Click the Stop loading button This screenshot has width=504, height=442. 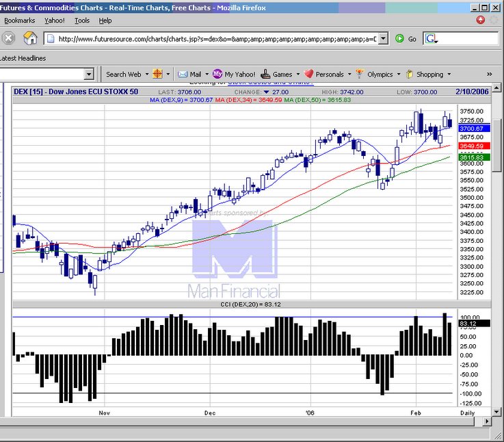pyautogui.click(x=9, y=38)
